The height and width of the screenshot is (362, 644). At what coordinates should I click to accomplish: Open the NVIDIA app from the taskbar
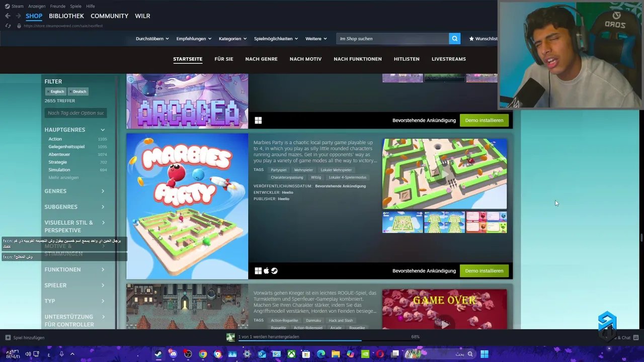[365, 354]
